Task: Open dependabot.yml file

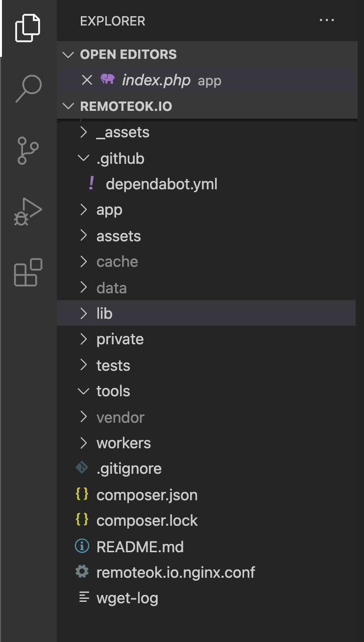Action: (161, 184)
